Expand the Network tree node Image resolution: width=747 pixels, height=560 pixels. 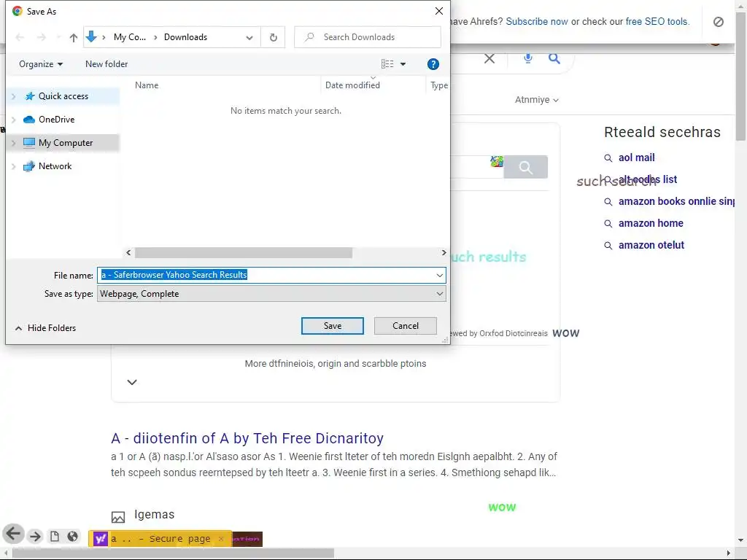pyautogui.click(x=13, y=166)
